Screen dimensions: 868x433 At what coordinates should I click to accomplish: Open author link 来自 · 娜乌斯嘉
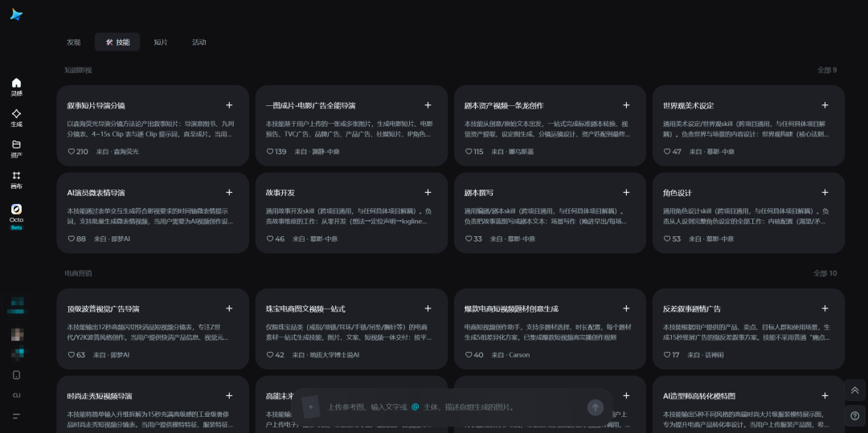click(512, 152)
